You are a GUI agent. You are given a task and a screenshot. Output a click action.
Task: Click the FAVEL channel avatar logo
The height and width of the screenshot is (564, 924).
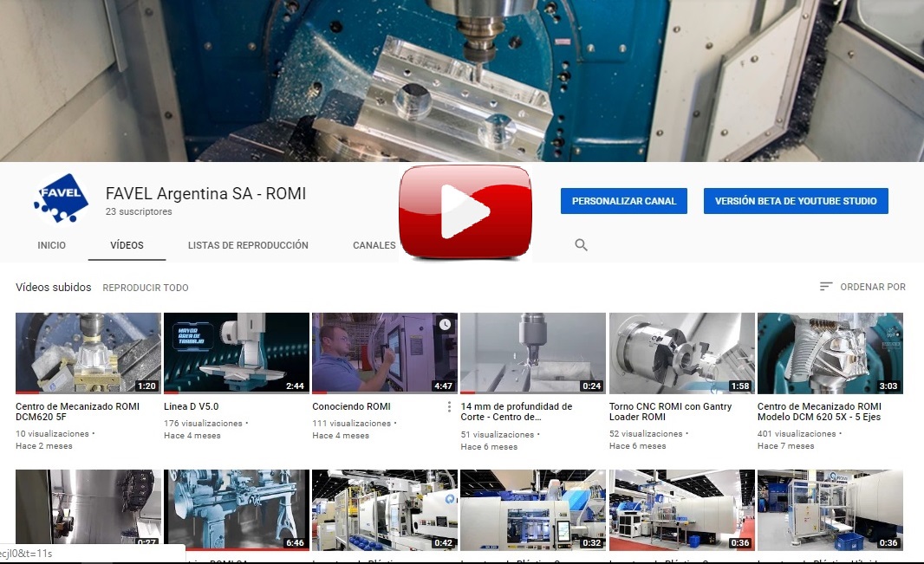coord(61,198)
